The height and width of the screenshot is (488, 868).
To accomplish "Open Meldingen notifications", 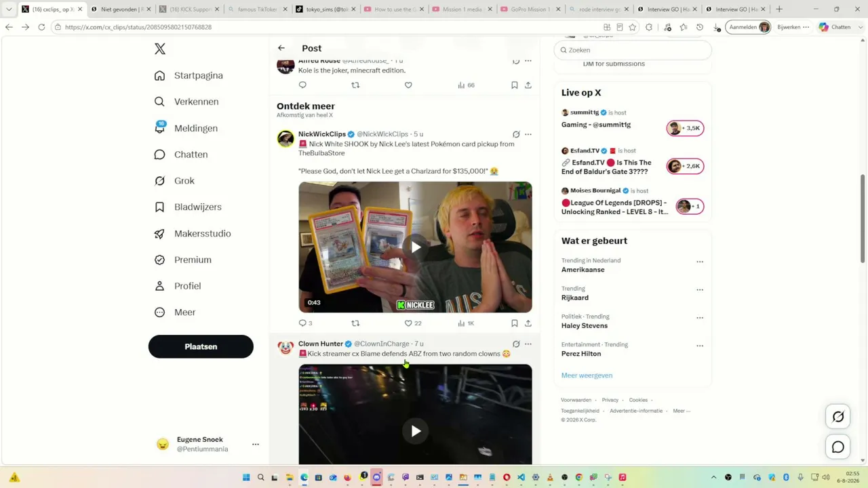I will (186, 128).
